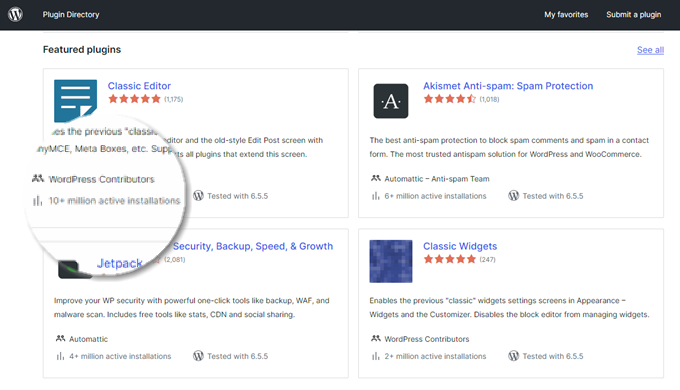Click installations chart icon beside 2+ million
680x390 pixels.
point(375,356)
